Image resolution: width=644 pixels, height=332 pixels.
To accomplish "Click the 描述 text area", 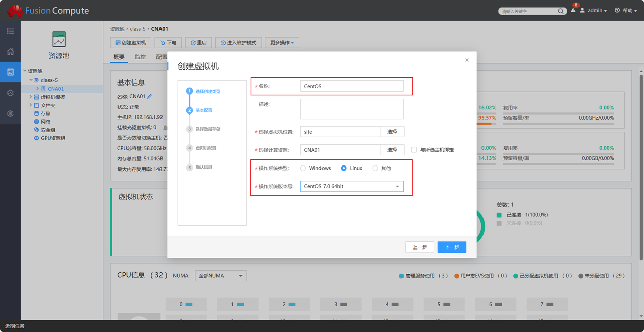I will tap(352, 109).
